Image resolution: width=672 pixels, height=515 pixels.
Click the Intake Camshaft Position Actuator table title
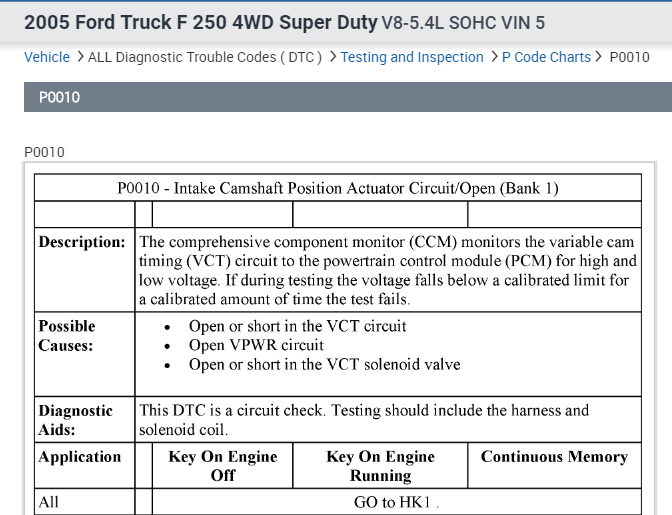coord(337,188)
